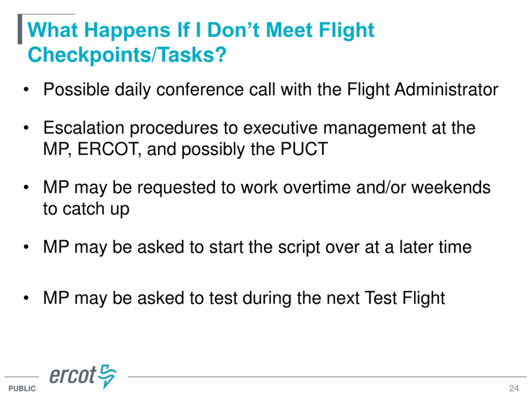Screen dimensions: 532x399
Task: Click the line 'MP, ERCOT, and possibly the PUCT'
Action: coord(185,149)
